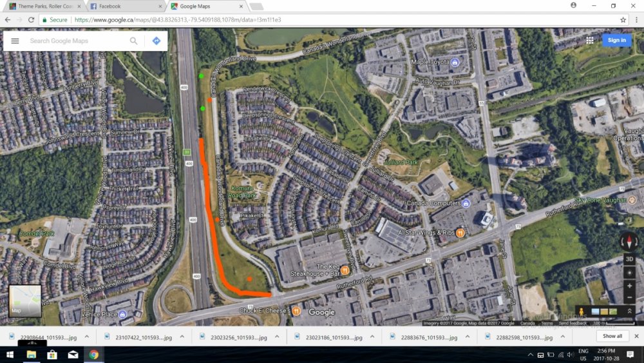Show your location with the target icon

click(629, 272)
